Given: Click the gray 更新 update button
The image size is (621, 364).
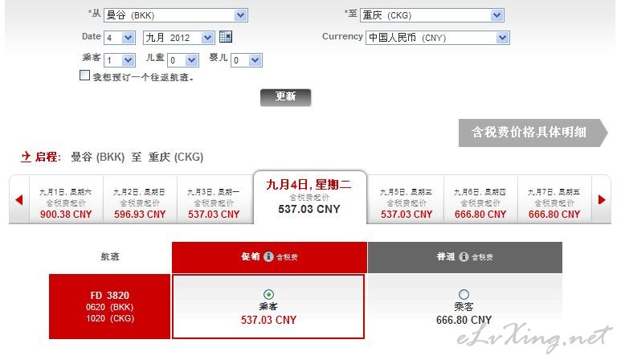Looking at the screenshot, I should (285, 97).
